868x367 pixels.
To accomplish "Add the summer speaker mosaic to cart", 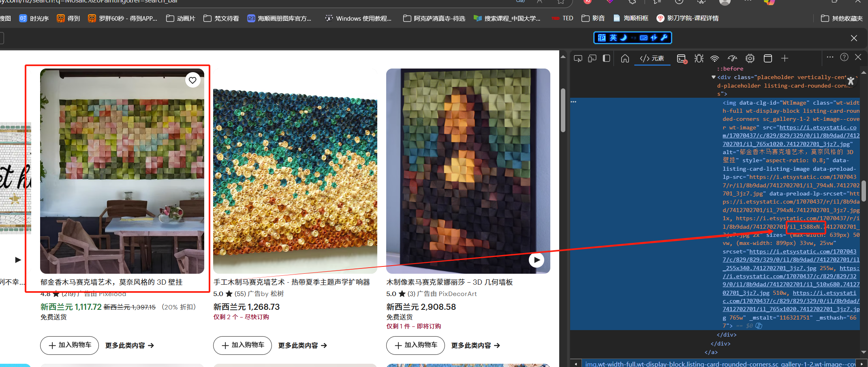I will pyautogui.click(x=243, y=345).
